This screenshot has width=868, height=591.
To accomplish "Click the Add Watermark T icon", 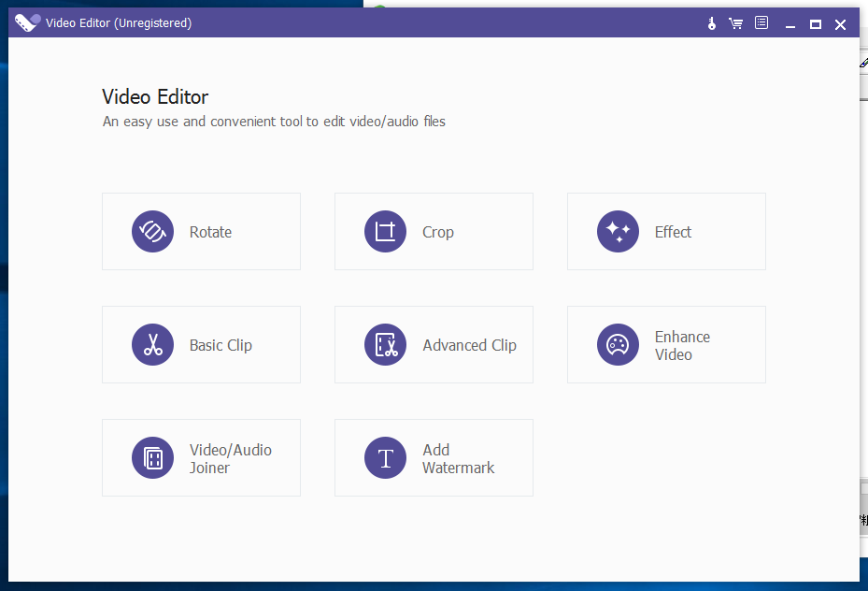I will [x=385, y=457].
